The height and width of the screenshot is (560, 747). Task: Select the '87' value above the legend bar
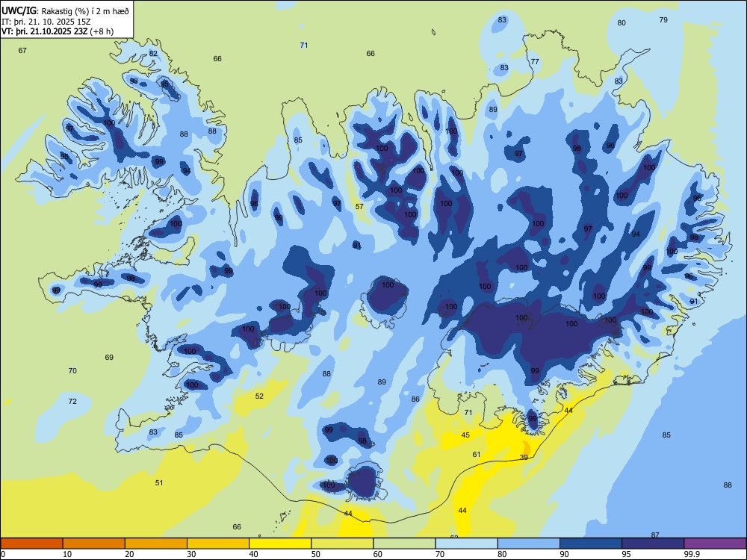[x=655, y=535]
